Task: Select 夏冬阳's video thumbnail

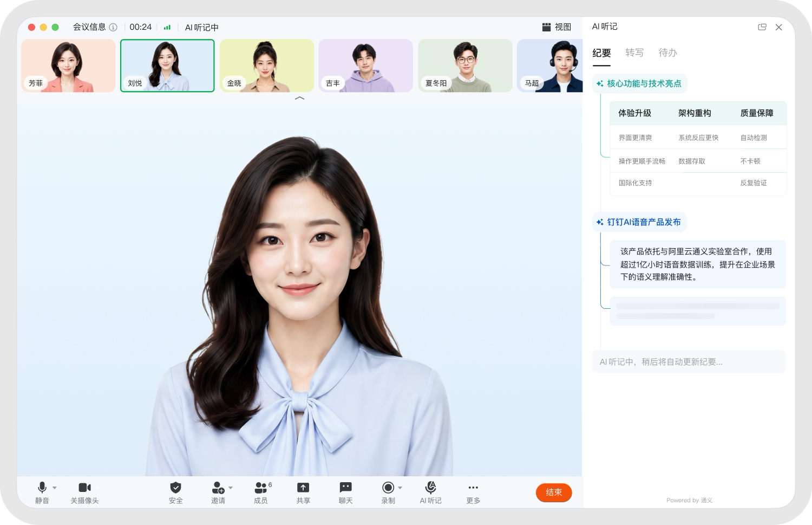Action: tap(466, 66)
